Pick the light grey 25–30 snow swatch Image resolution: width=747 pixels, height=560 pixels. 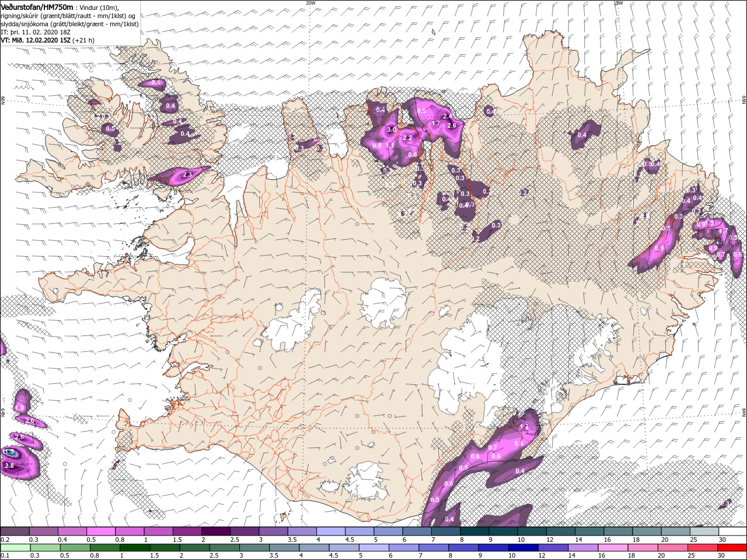(704, 531)
